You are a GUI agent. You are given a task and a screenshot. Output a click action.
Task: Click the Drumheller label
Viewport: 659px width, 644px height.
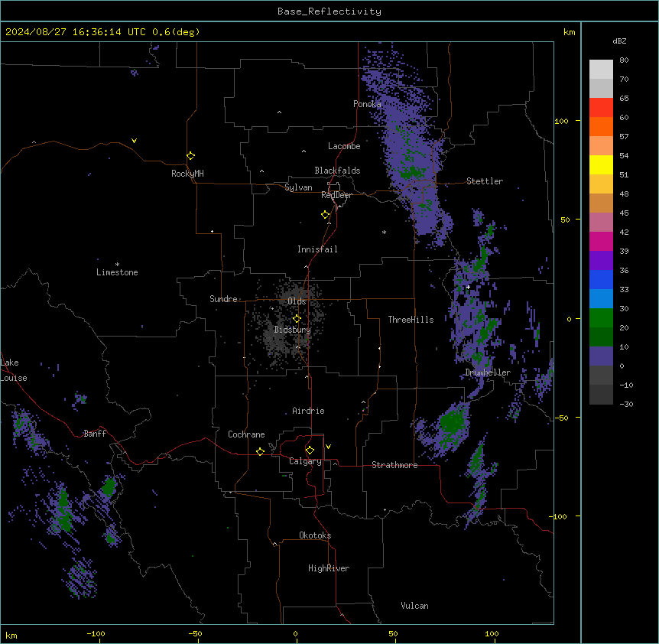[488, 372]
